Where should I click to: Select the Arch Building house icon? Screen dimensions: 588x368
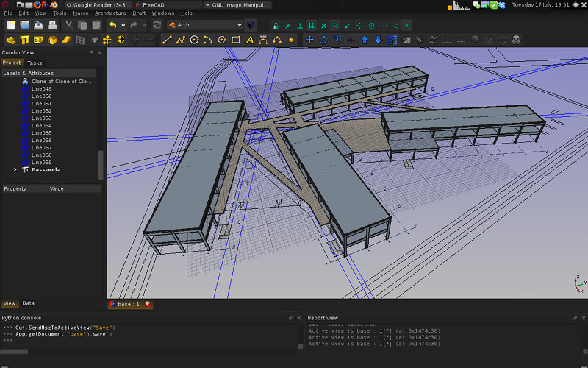52,40
